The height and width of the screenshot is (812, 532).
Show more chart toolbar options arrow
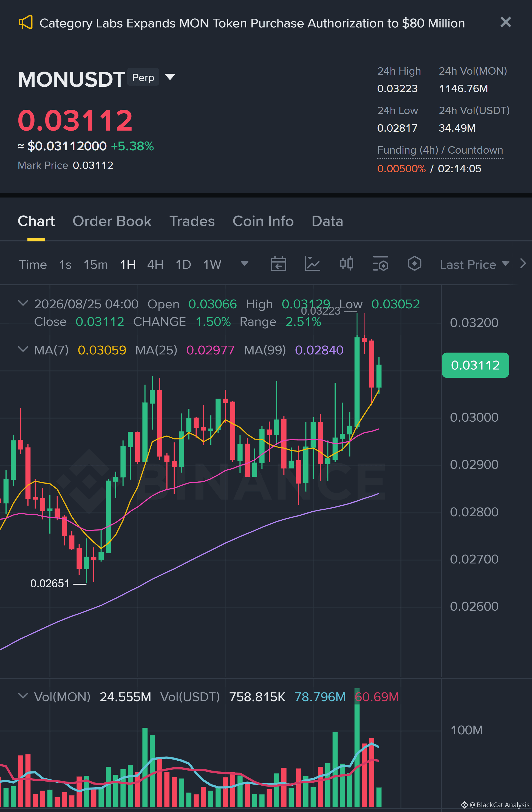point(523,263)
